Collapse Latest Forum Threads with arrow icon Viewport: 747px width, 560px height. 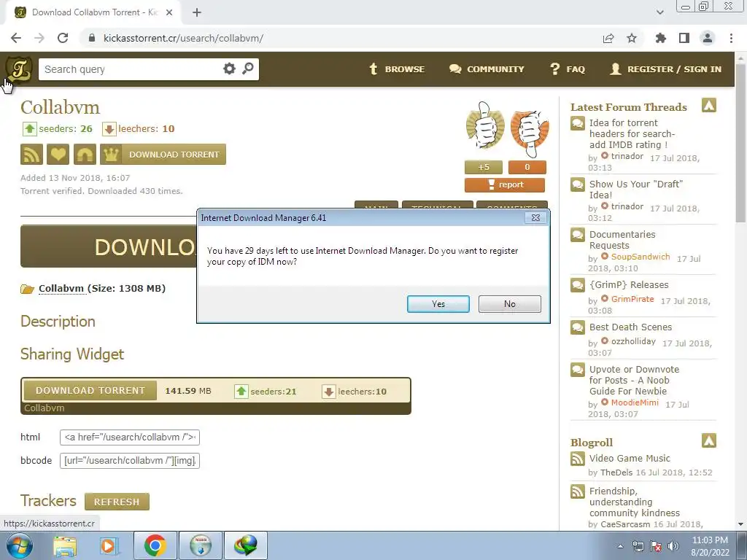pyautogui.click(x=709, y=105)
